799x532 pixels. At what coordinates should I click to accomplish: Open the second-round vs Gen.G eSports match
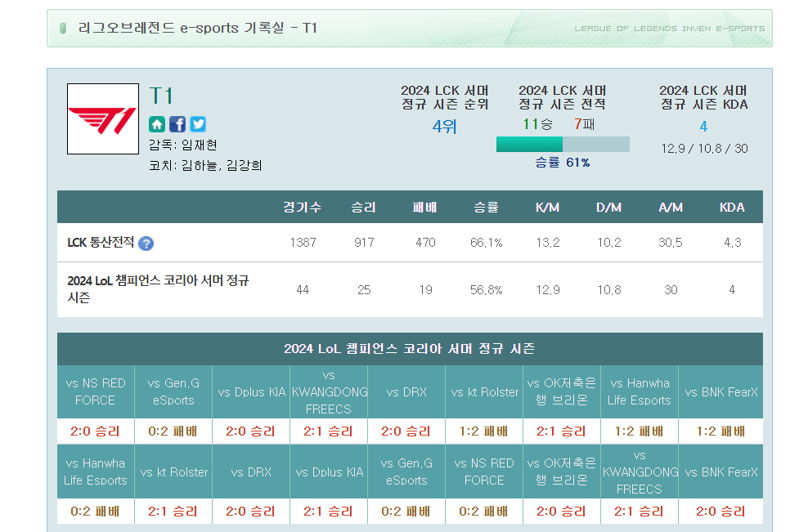(x=406, y=472)
